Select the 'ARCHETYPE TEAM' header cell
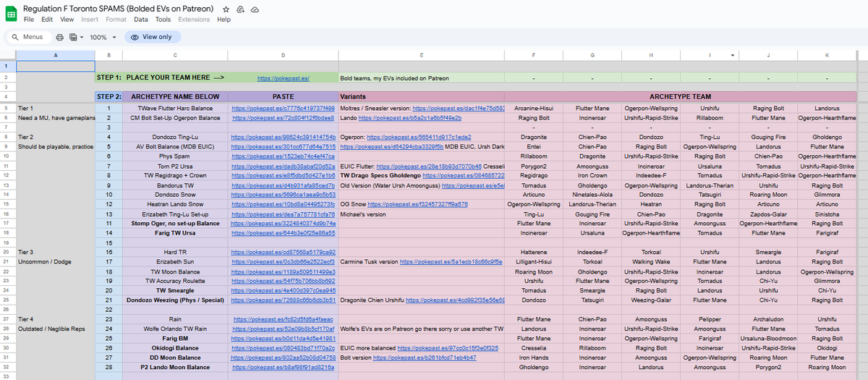Image resolution: width=868 pixels, height=380 pixels. point(680,96)
